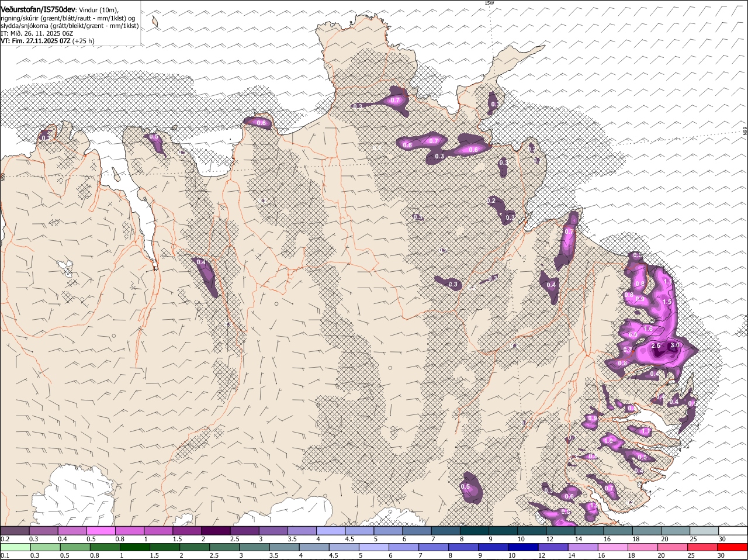Click the 'Veðurstofan/IS750dev' title text
This screenshot has width=748, height=560.
point(38,10)
